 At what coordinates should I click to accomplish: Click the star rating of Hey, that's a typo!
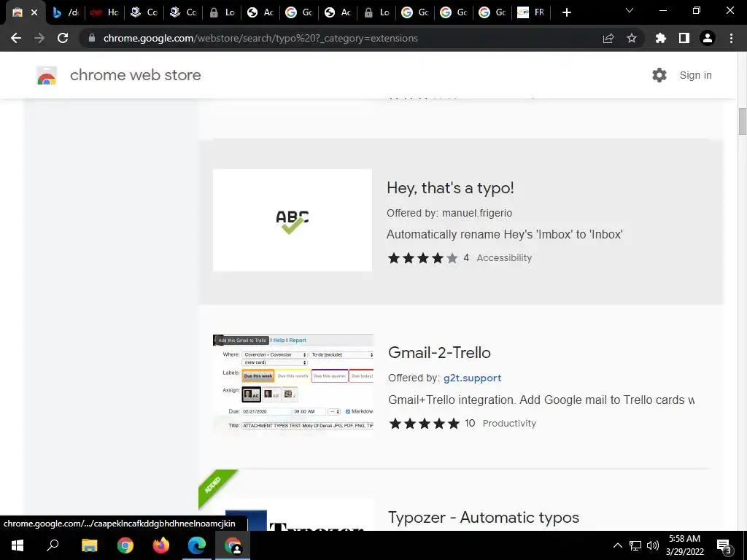(422, 258)
